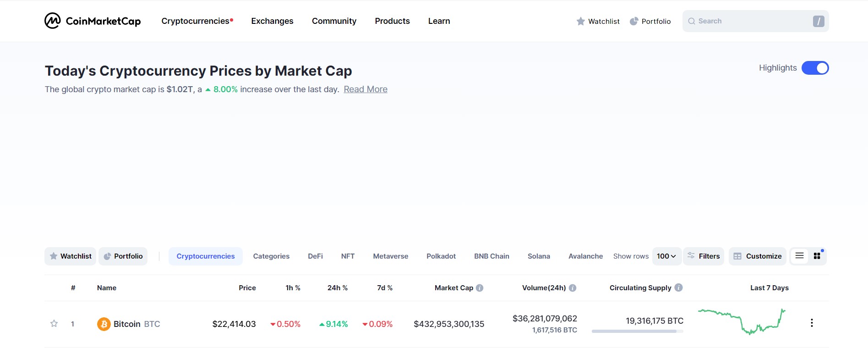This screenshot has width=868, height=348.
Task: Sort by the Name column header
Action: pyautogui.click(x=107, y=288)
